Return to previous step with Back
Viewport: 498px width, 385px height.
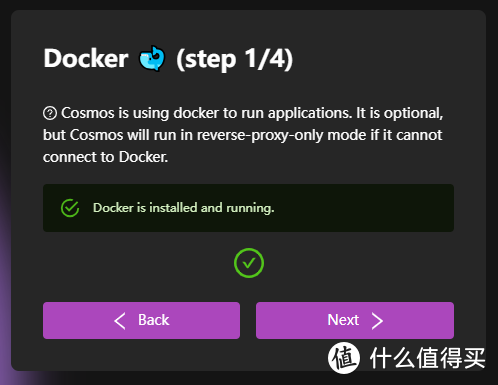(x=141, y=320)
